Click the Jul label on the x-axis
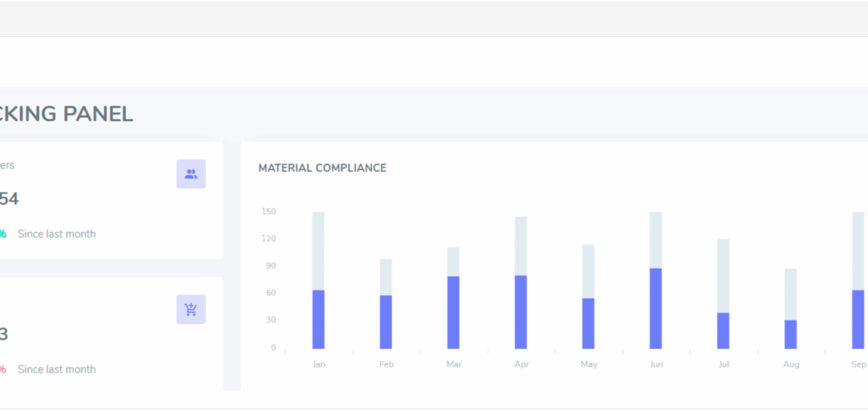The height and width of the screenshot is (413, 868). (x=724, y=364)
